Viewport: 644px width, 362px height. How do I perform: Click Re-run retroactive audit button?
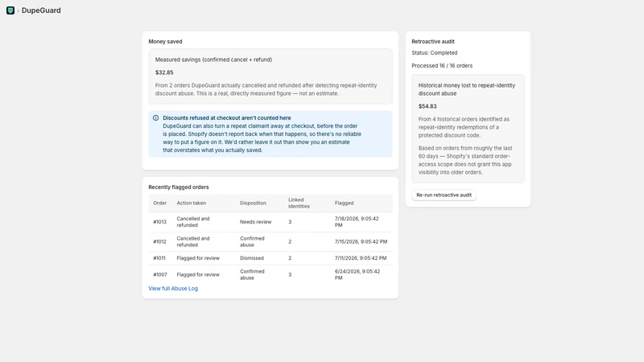tap(444, 195)
